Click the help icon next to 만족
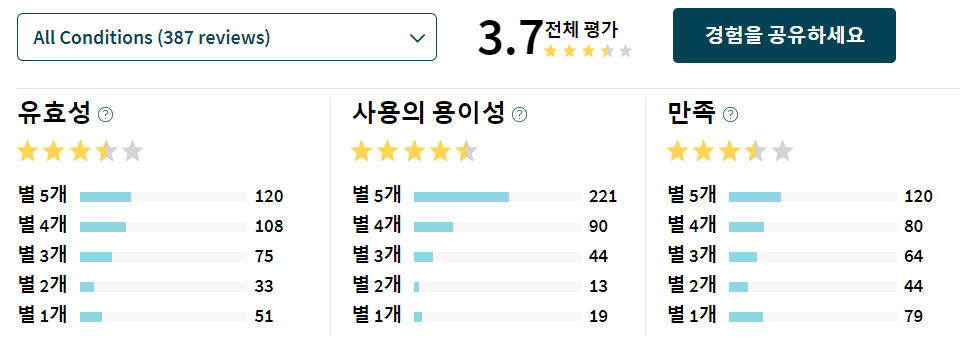The width and height of the screenshot is (971, 362). pyautogui.click(x=731, y=114)
